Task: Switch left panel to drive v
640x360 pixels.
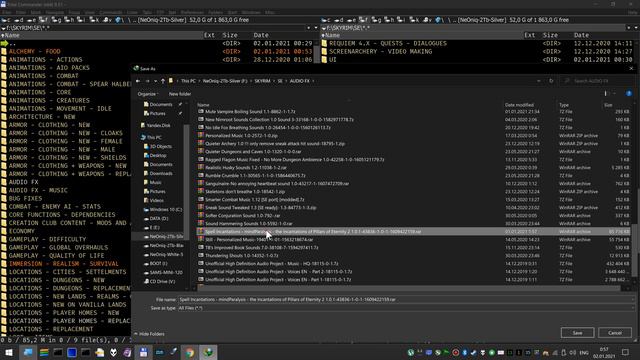Action: pos(107,20)
